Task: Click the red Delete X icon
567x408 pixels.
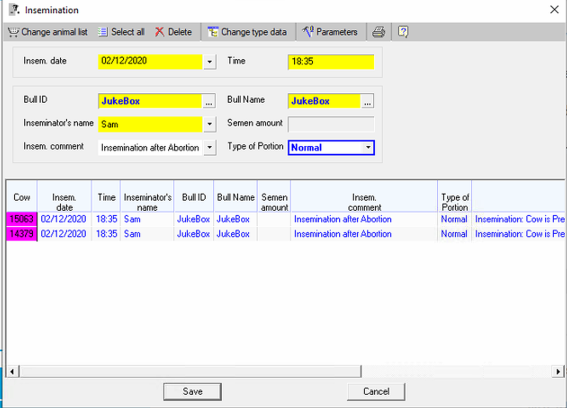Action: point(159,32)
